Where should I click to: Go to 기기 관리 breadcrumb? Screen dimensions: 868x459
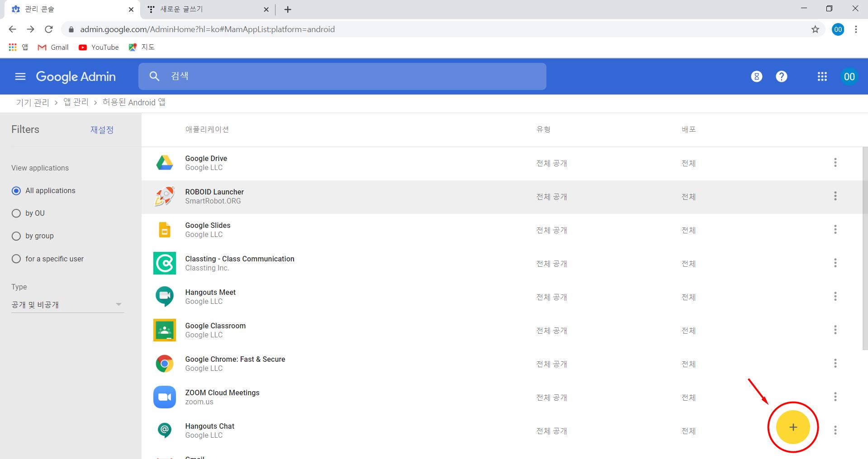[x=33, y=103]
